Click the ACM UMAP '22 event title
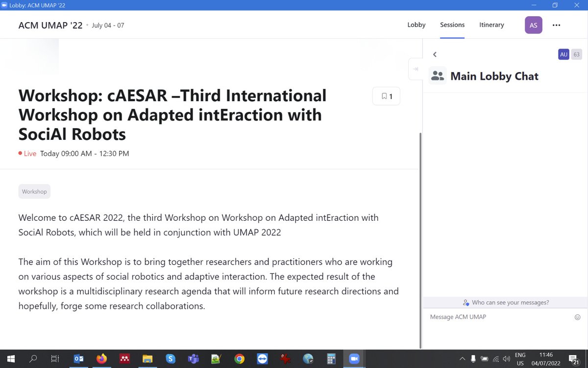588x368 pixels. (50, 25)
